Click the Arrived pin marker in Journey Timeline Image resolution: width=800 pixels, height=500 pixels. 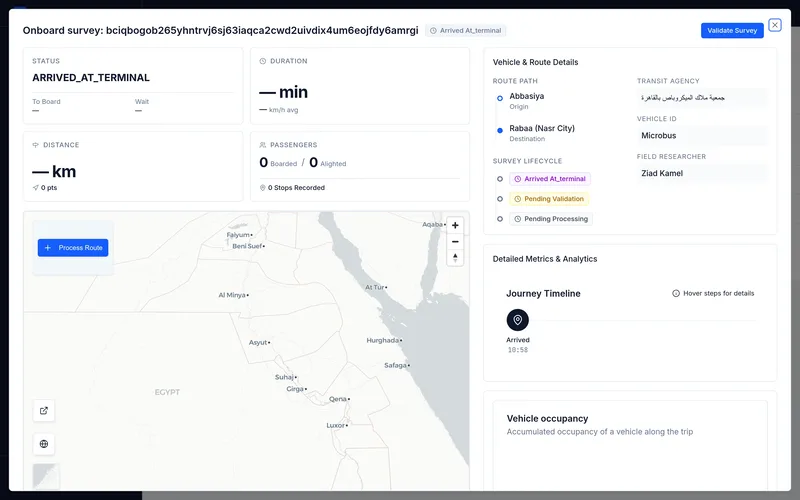coord(517,320)
